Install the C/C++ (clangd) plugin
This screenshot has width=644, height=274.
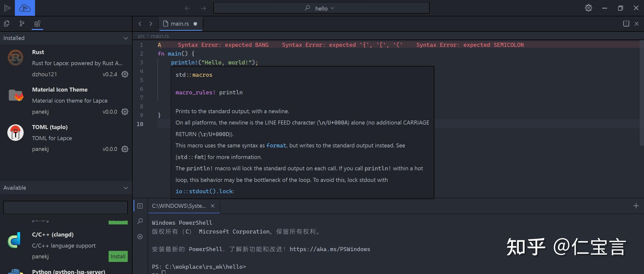(118, 256)
